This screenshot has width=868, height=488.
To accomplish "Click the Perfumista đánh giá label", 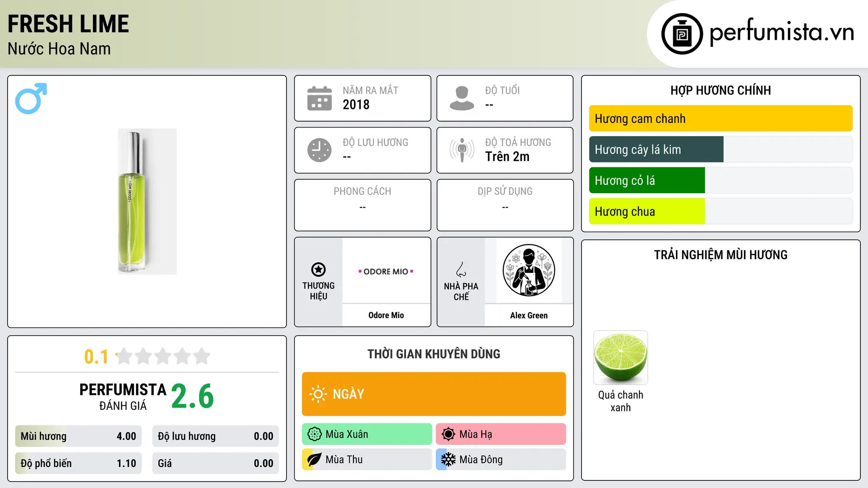I will pos(123,396).
